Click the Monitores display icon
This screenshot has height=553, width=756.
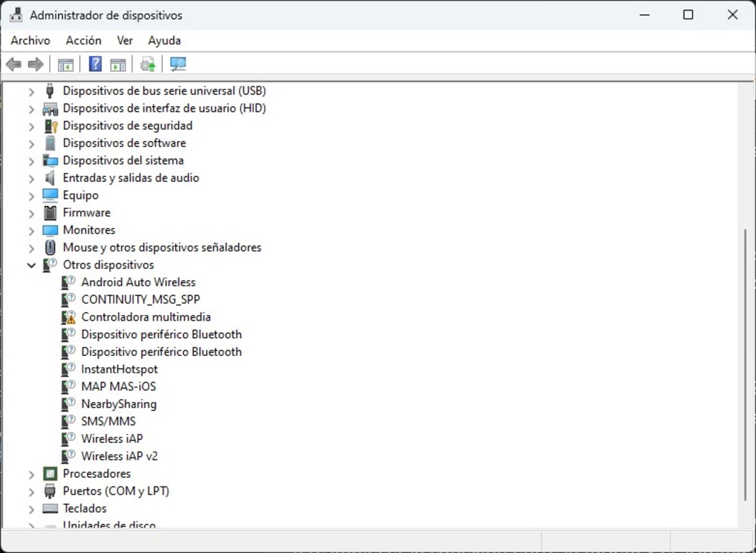50,230
